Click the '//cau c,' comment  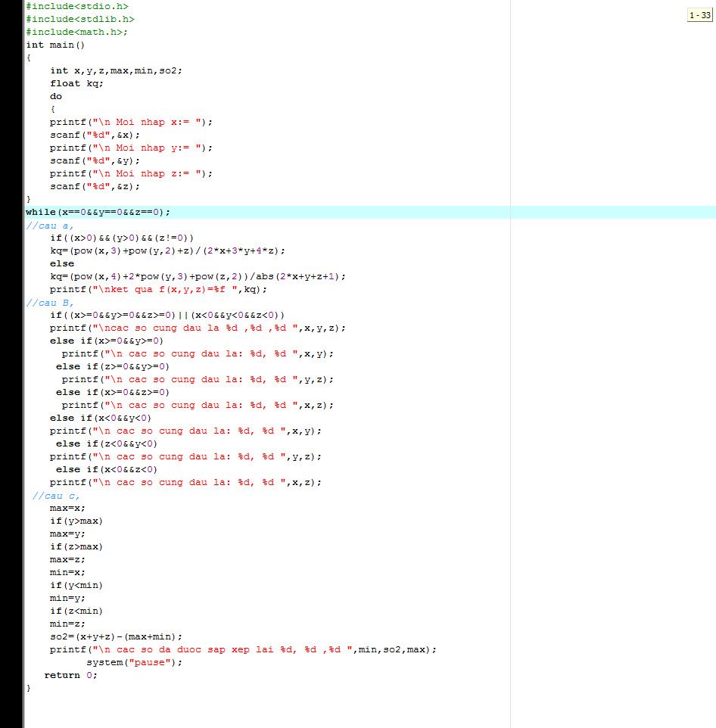point(56,496)
